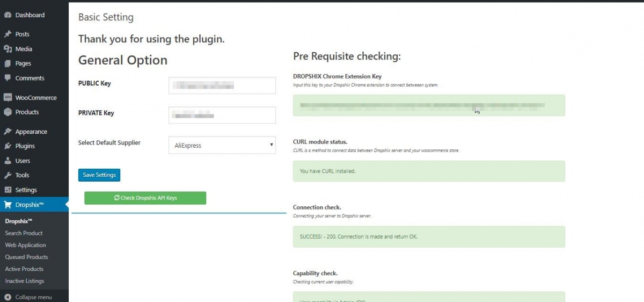Click the Dashboard gauge icon
The height and width of the screenshot is (302, 644).
click(x=8, y=15)
